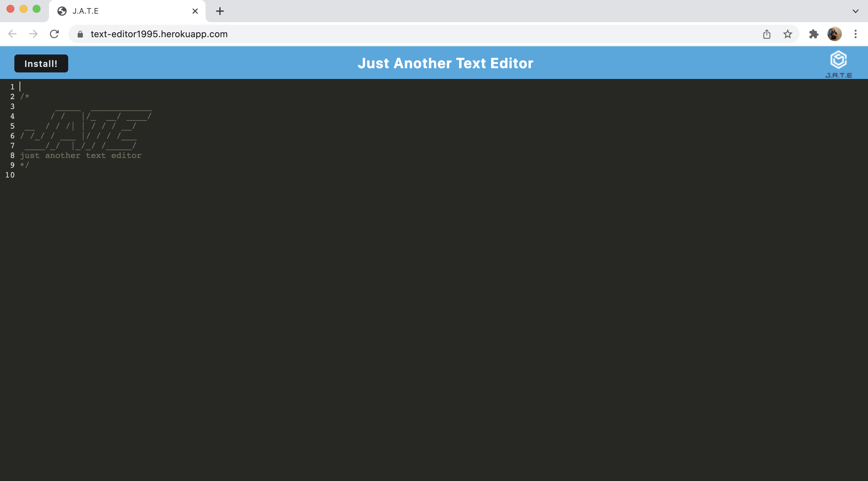Open the browser profile avatar
The width and height of the screenshot is (868, 481).
tap(835, 34)
